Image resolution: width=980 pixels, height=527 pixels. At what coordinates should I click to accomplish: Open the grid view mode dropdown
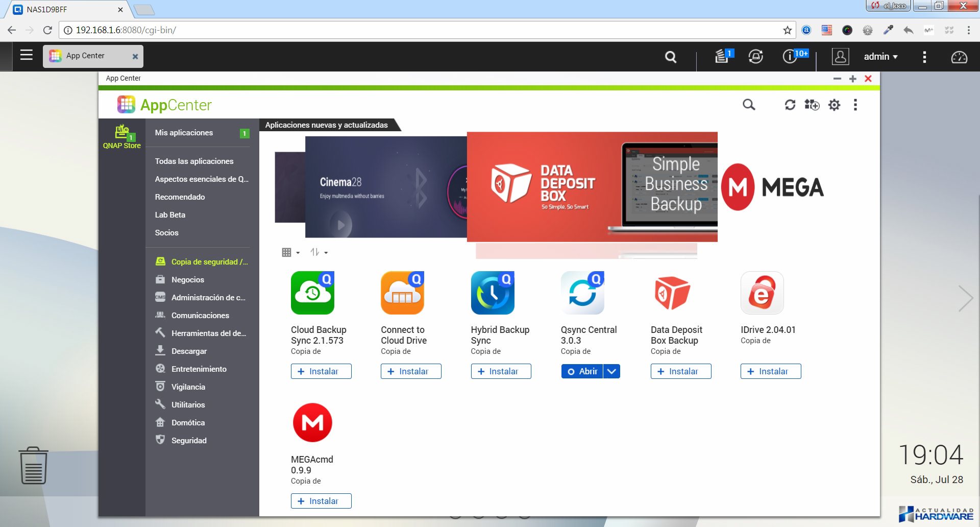point(290,252)
